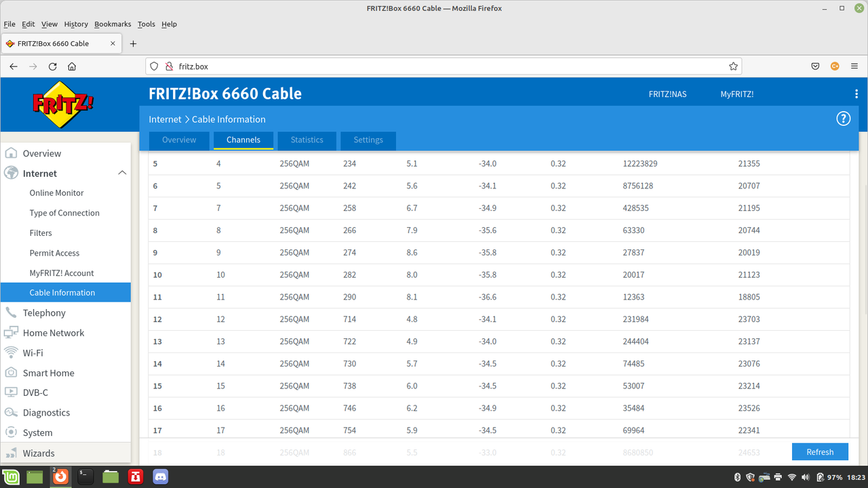Close the FRITZ!Box 6660 Cable tab

coord(113,43)
